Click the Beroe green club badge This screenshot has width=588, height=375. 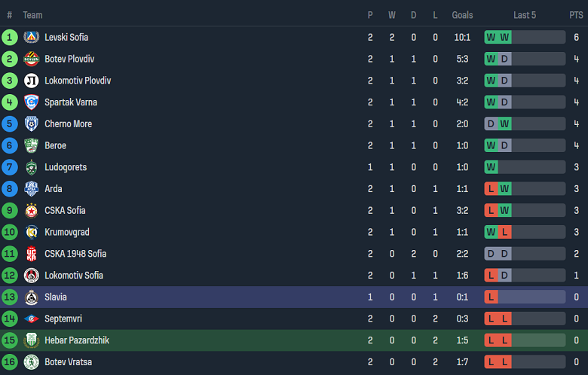tap(31, 145)
